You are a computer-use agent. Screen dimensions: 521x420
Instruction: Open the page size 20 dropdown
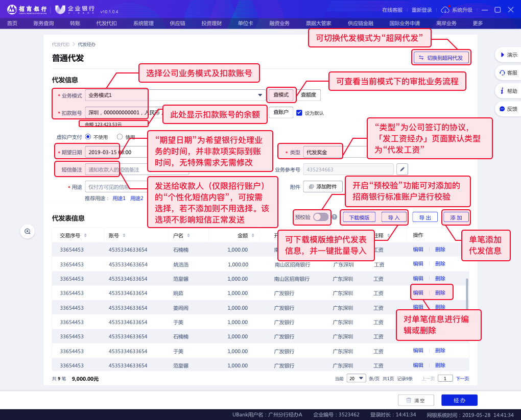point(357,378)
